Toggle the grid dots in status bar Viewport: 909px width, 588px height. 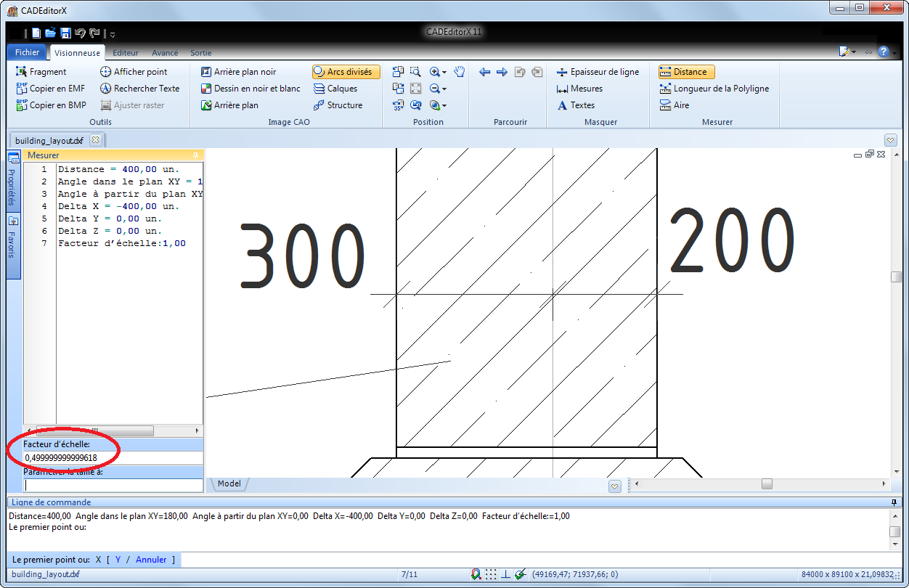(x=492, y=574)
